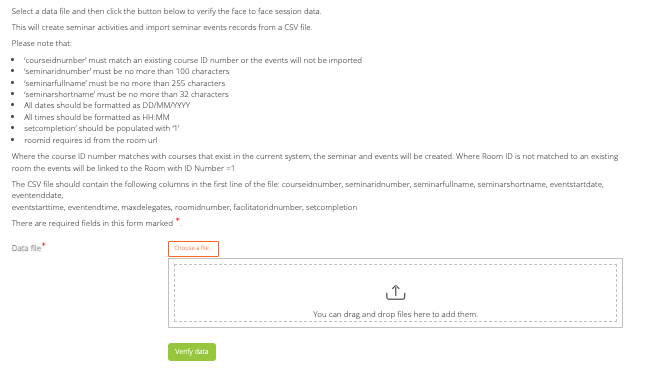Click the 'seminarfullname' 255 characters bullet

tap(124, 83)
